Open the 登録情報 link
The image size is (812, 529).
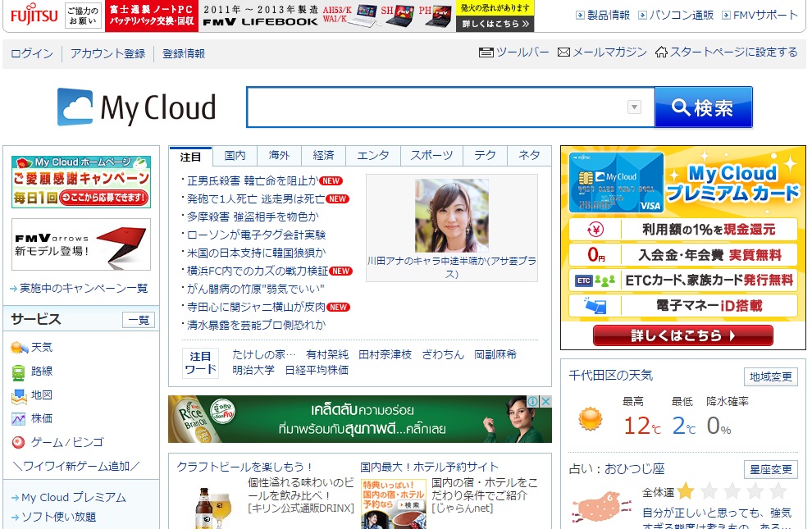click(x=184, y=53)
